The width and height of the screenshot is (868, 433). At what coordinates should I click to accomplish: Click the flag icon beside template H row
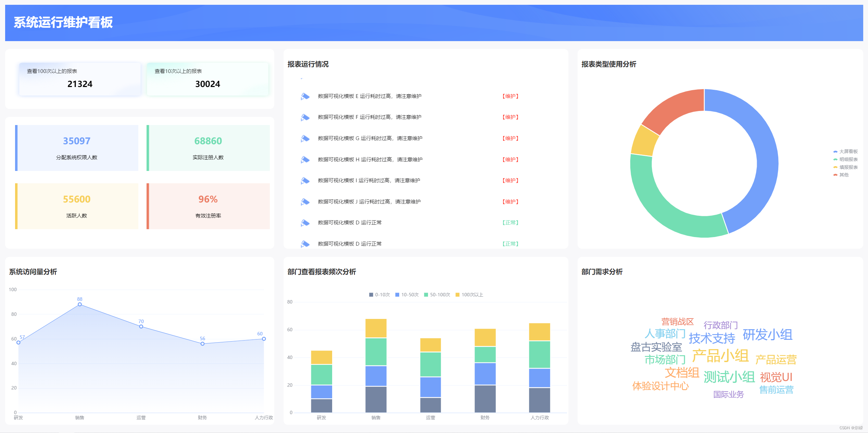pyautogui.click(x=305, y=160)
